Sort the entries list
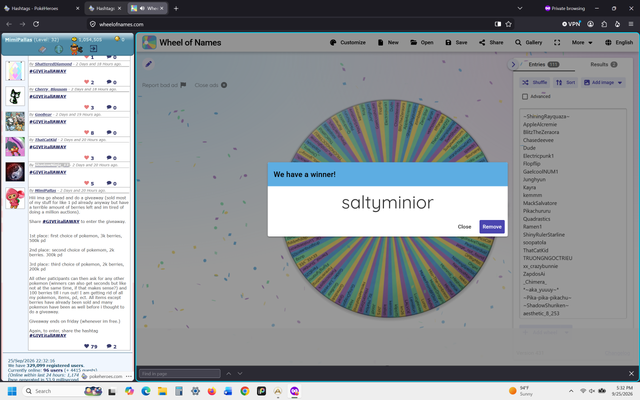This screenshot has height=400, width=640. pos(565,82)
